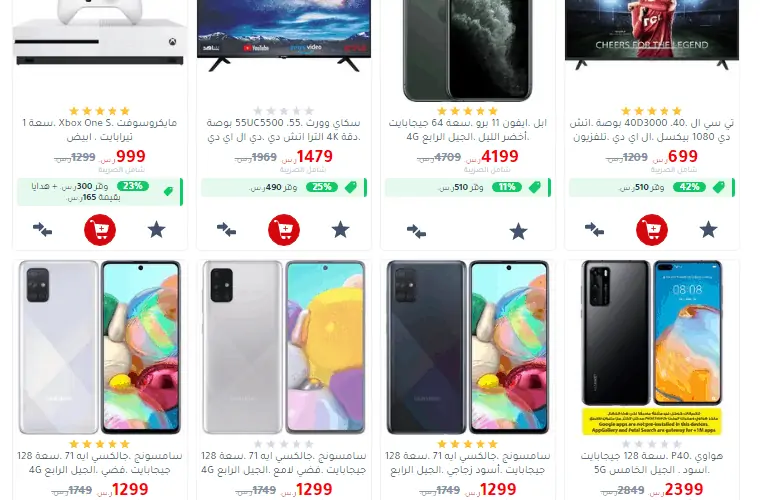Viewport: 760px width, 500px height.
Task: Add TCL 40D3000 TV to cart
Action: coord(652,230)
